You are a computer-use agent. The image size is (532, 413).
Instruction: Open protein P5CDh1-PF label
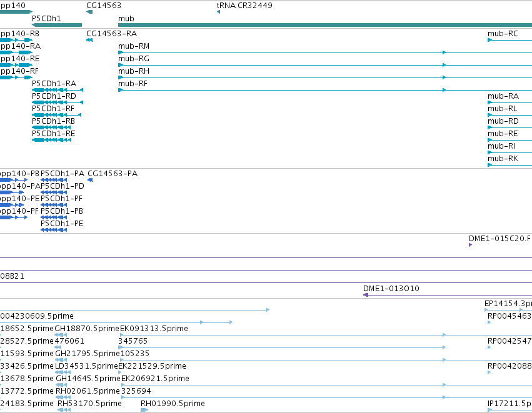click(61, 199)
